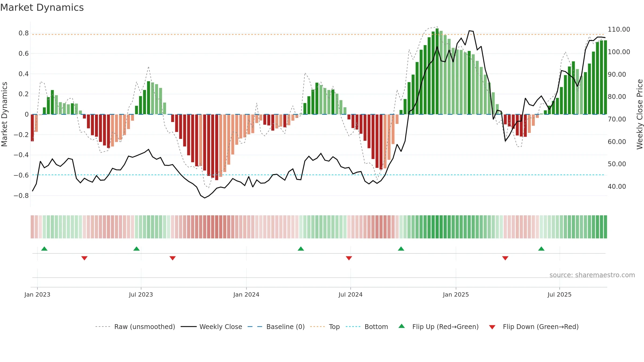The width and height of the screenshot is (644, 362).
Task: Click the 40.00 price tick label
Action: pyautogui.click(x=617, y=186)
